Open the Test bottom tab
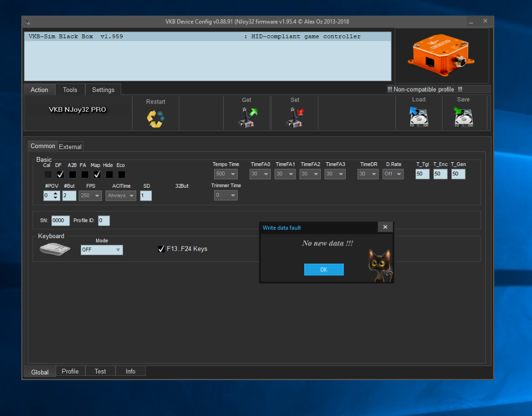The image size is (532, 416). click(100, 372)
